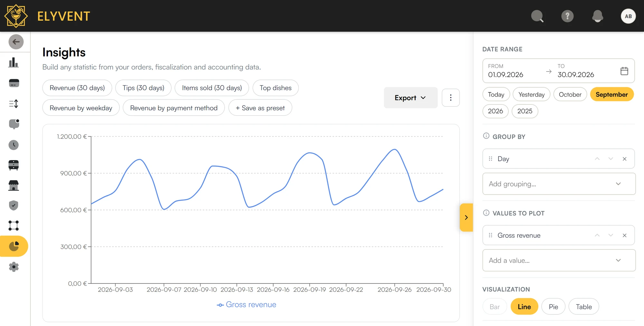The height and width of the screenshot is (326, 644).
Task: Click Save as preset
Action: [x=260, y=108]
